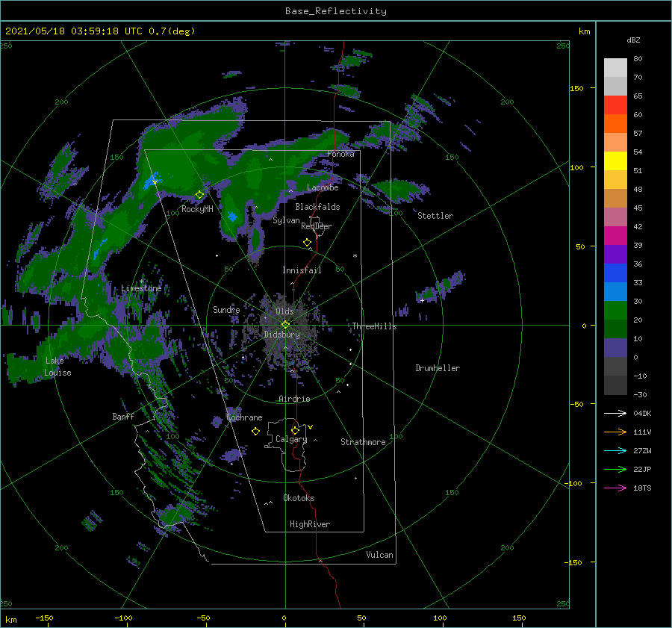This screenshot has height=628, width=672.
Task: Click the Drumheller label
Action: [438, 368]
